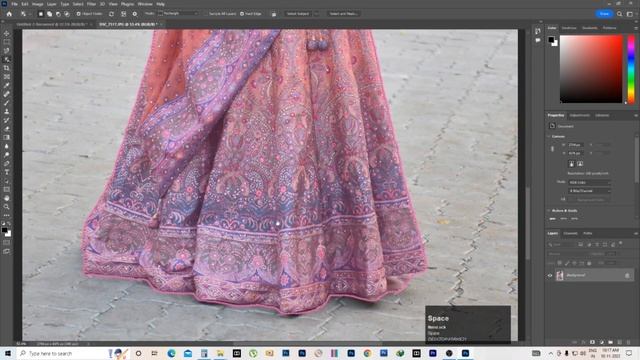Open the selection Mode Rectangle dropdown
Screen dimensions: 640x360
point(178,14)
